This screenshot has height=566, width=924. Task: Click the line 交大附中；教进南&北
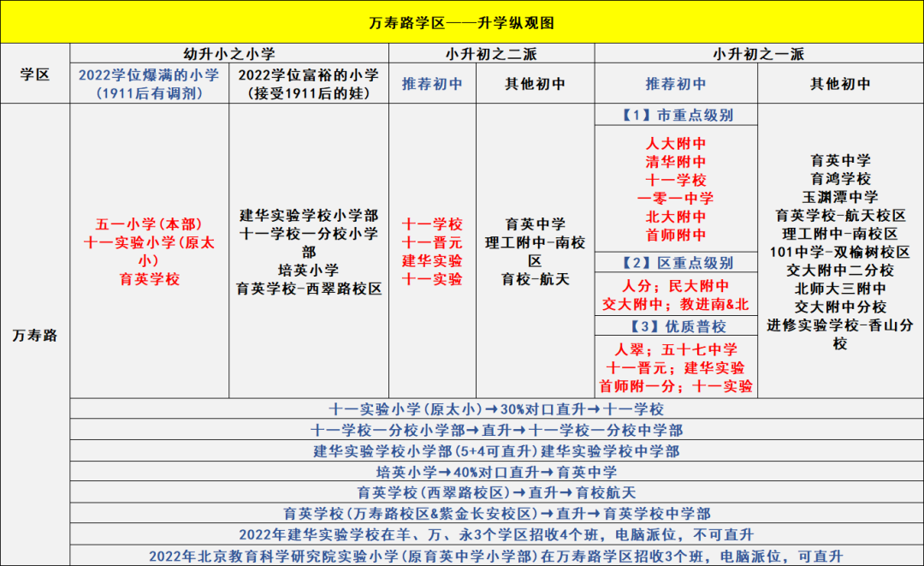[x=676, y=304]
